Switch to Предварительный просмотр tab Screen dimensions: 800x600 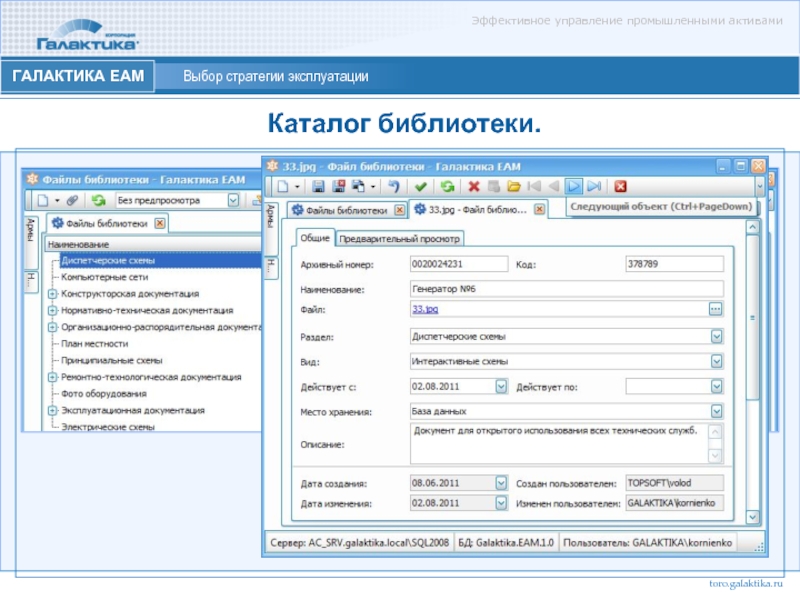click(x=399, y=239)
